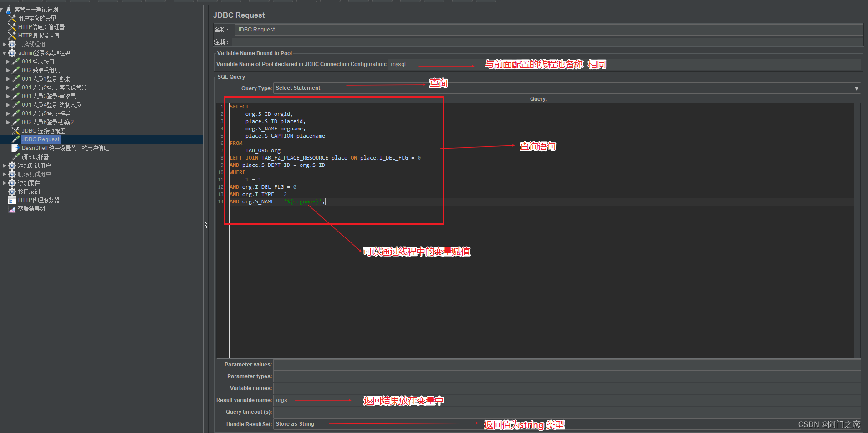868x433 pixels.
Task: Click the 删除测试用户 thread group gear icon
Action: point(12,174)
